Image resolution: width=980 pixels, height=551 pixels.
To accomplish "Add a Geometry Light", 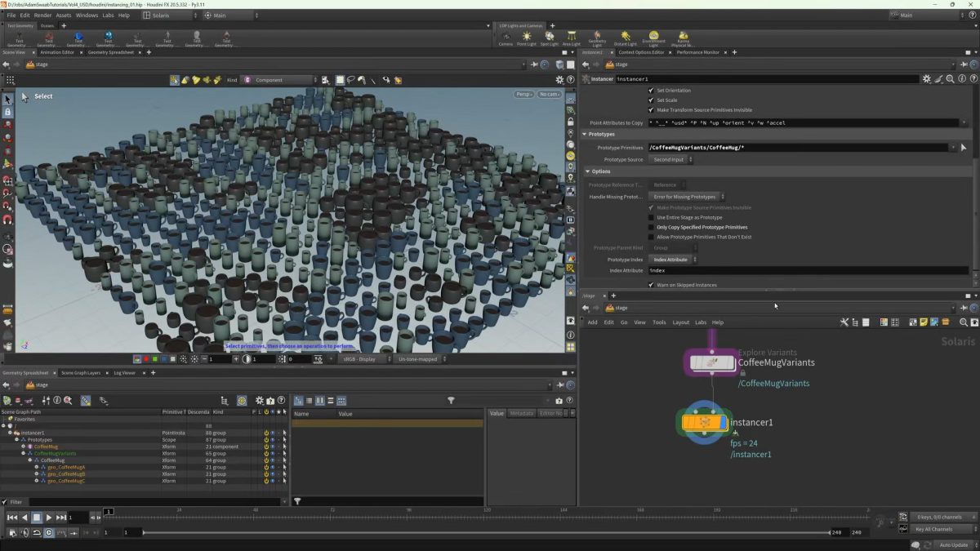I will (x=598, y=37).
